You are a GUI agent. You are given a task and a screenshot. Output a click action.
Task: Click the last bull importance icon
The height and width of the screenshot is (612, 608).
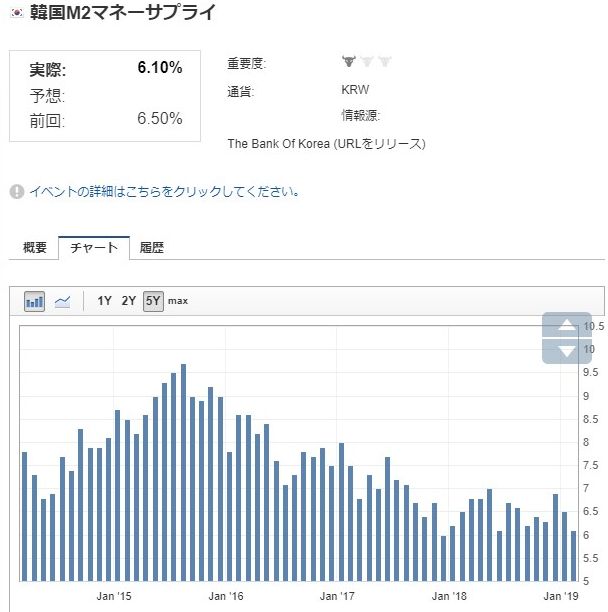(385, 62)
